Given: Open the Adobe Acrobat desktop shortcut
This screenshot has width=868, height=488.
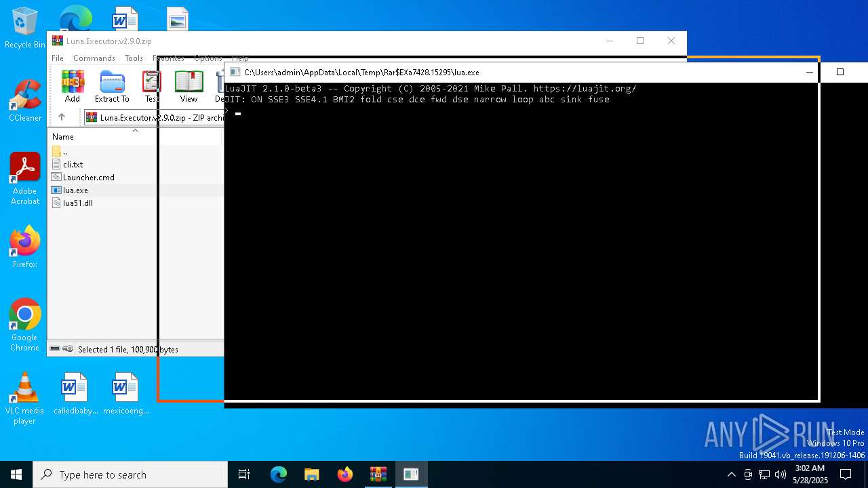Looking at the screenshot, I should 25,179.
